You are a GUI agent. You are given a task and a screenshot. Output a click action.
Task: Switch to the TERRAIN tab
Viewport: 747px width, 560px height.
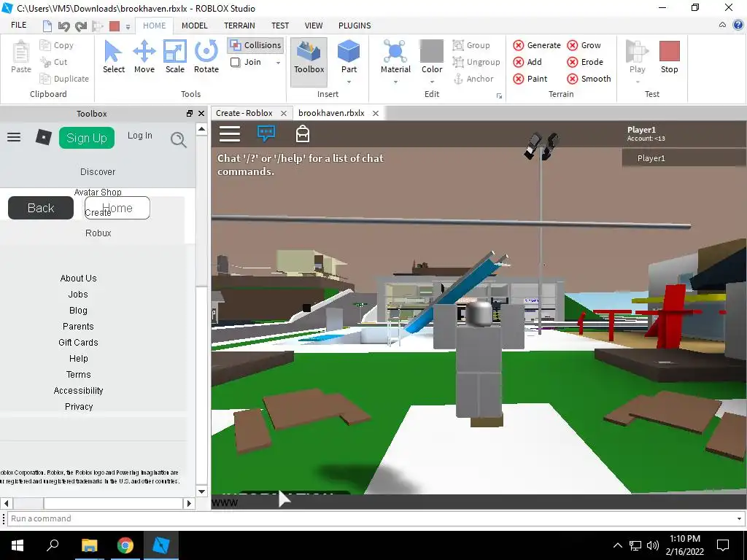[239, 26]
